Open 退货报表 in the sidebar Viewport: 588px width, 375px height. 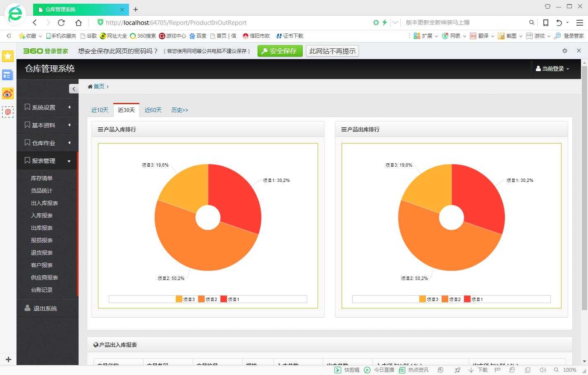[42, 253]
